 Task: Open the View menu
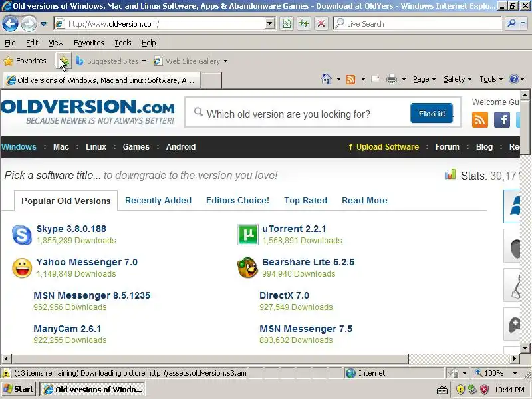click(56, 43)
